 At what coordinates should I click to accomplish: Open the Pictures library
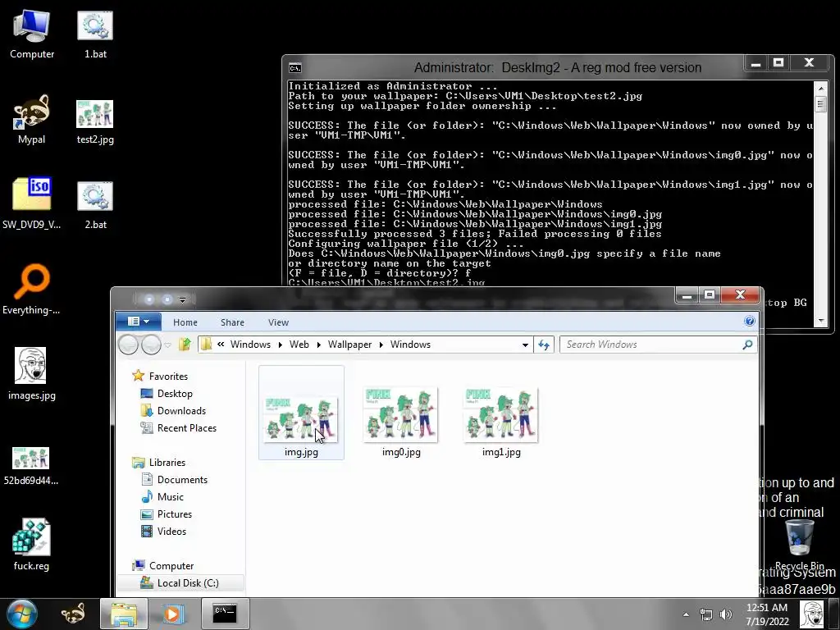(x=174, y=514)
